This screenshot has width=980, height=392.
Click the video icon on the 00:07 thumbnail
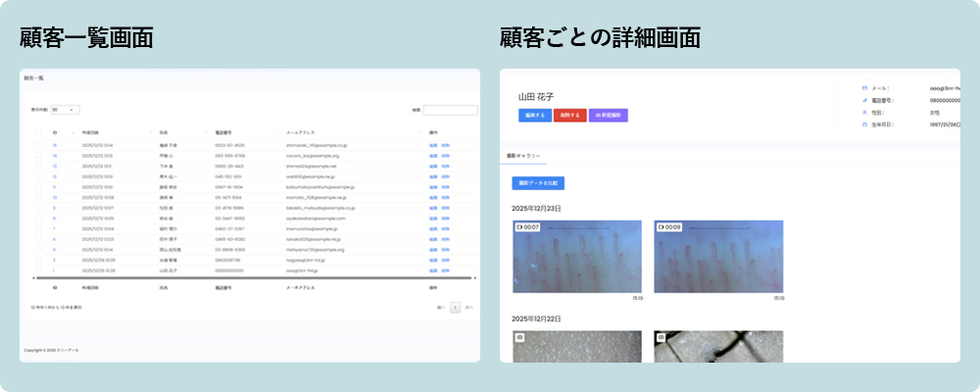point(520,227)
